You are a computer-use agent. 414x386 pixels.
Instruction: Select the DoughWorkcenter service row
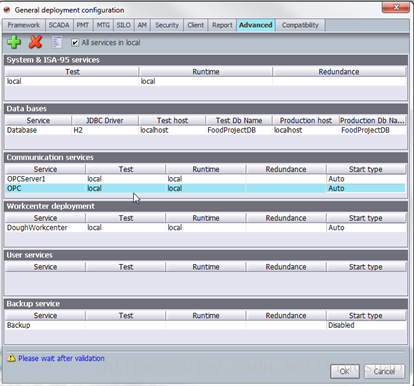206,228
